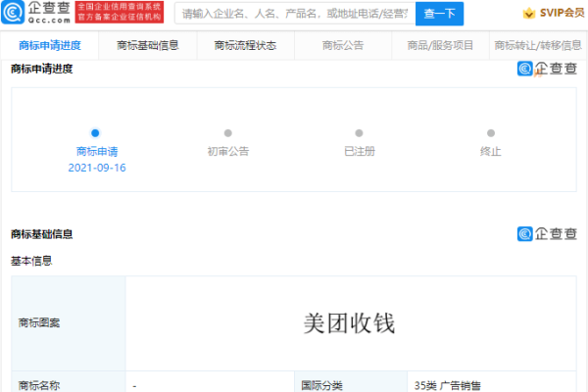Image resolution: width=588 pixels, height=392 pixels.
Task: Click the 商标申请 step label
Action: 97,151
